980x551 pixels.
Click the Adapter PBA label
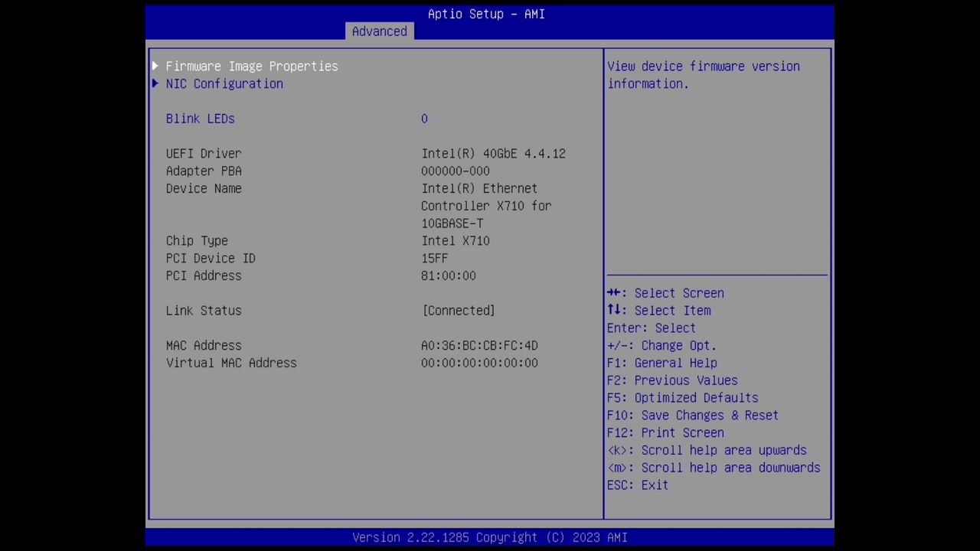pos(204,171)
